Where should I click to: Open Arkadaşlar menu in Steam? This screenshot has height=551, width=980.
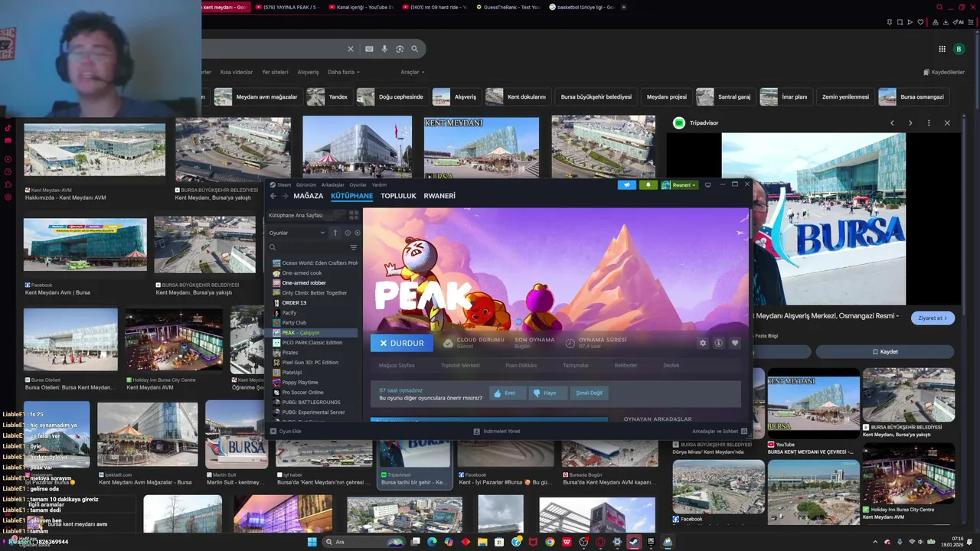pos(333,184)
